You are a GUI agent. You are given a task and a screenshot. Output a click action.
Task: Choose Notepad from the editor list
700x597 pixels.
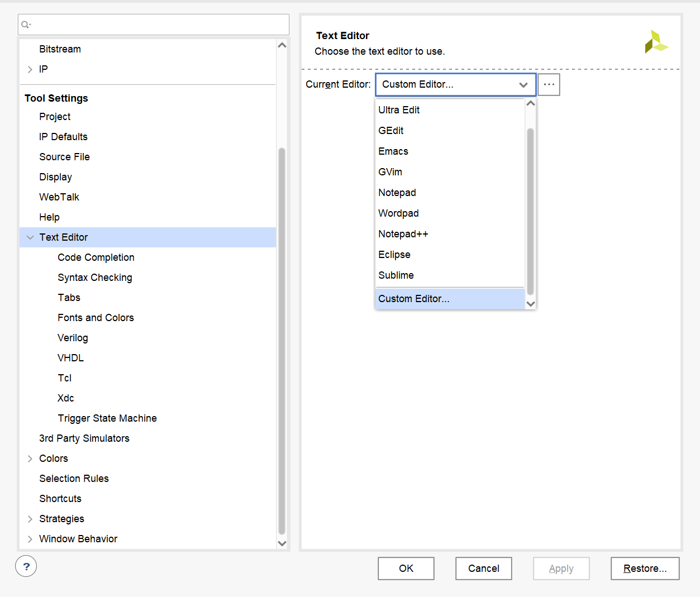[x=450, y=193]
